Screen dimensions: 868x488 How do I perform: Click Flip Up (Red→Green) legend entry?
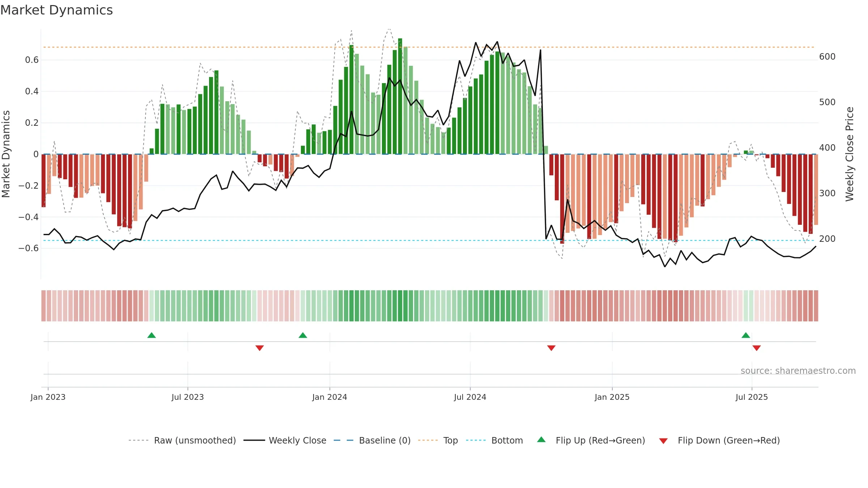(591, 440)
